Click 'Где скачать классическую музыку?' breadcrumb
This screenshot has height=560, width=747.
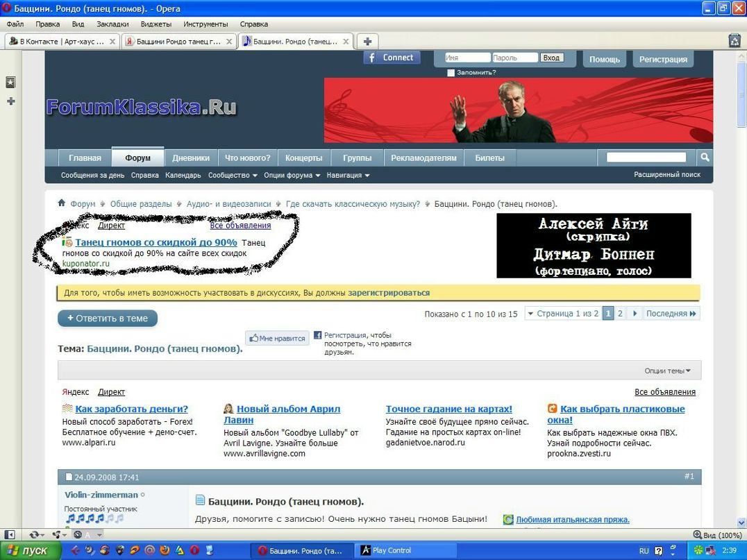click(353, 204)
